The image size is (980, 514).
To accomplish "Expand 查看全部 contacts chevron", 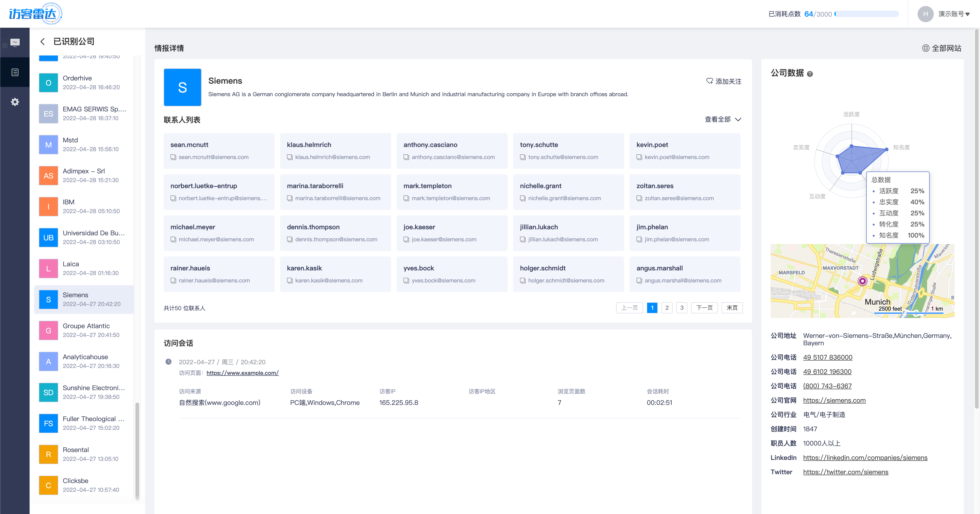I will 738,119.
